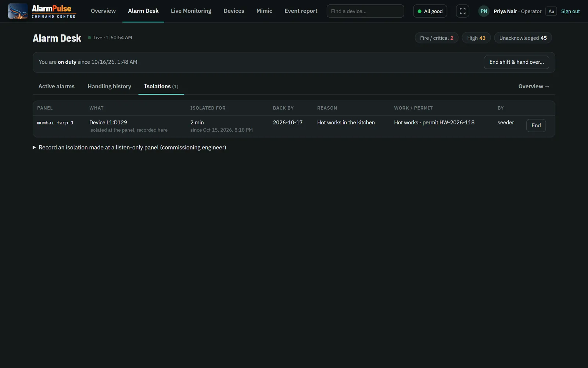Open the Aa text size control
The image size is (588, 368).
(551, 11)
